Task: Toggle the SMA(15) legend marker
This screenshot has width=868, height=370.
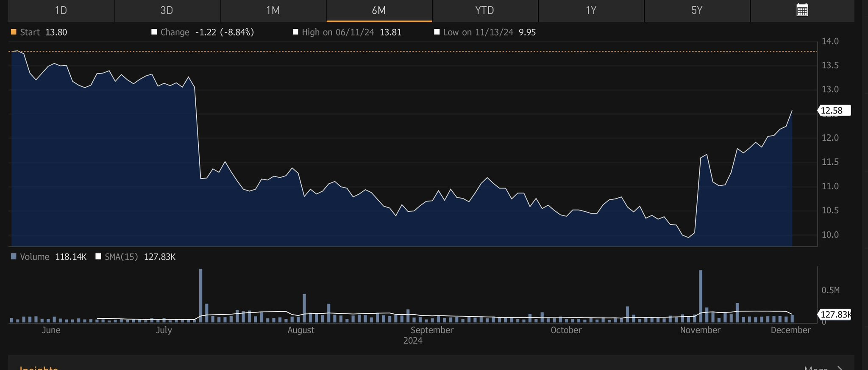Action: click(x=98, y=257)
